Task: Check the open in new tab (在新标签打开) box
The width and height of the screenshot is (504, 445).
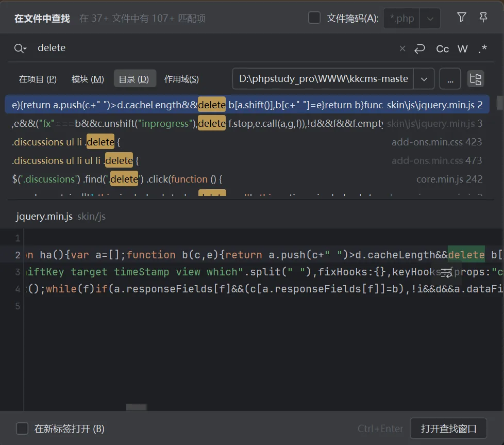Action: tap(22, 428)
